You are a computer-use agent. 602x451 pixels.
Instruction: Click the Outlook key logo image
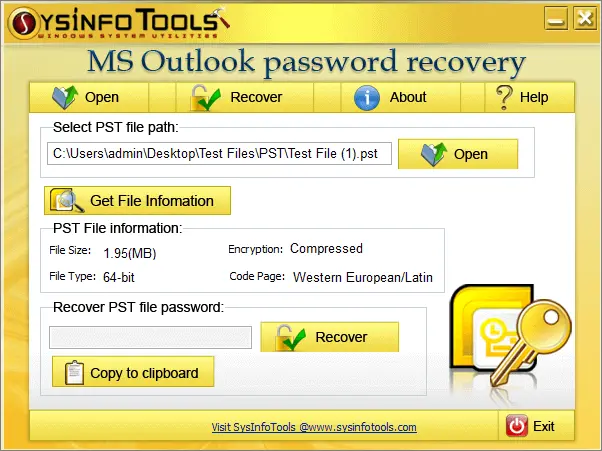510,336
